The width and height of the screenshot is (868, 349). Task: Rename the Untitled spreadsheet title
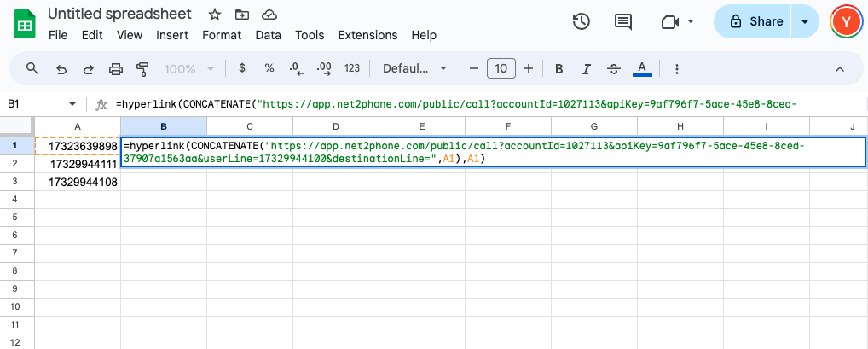[x=119, y=14]
